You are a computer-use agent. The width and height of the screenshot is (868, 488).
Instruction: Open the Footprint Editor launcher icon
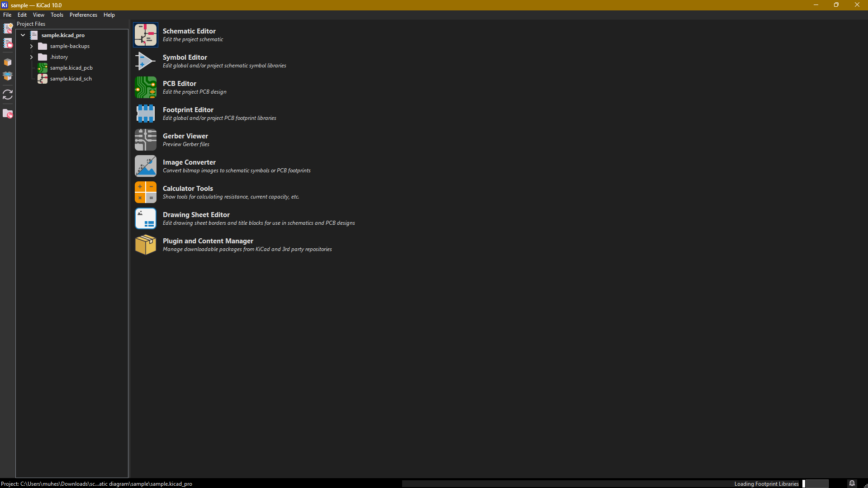click(145, 114)
